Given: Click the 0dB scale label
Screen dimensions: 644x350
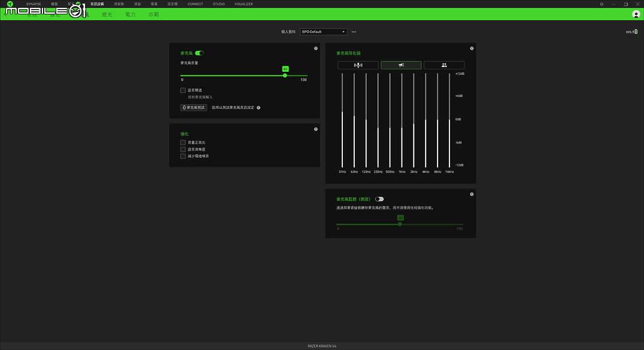Looking at the screenshot, I should click(458, 119).
